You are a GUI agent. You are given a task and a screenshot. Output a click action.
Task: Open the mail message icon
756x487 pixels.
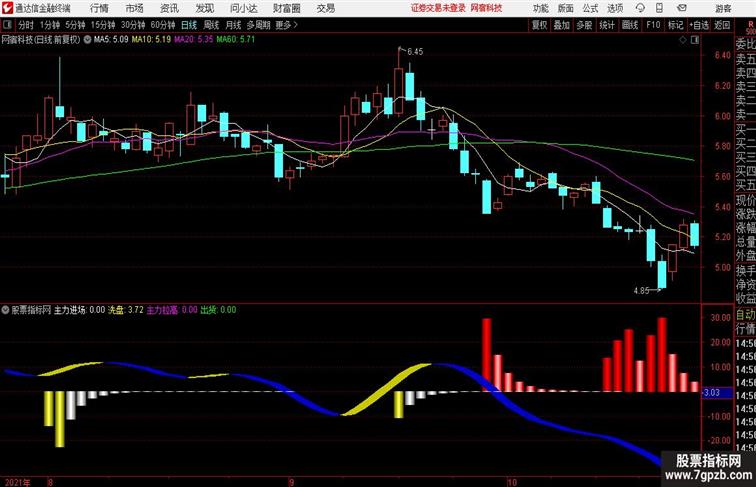point(682,8)
